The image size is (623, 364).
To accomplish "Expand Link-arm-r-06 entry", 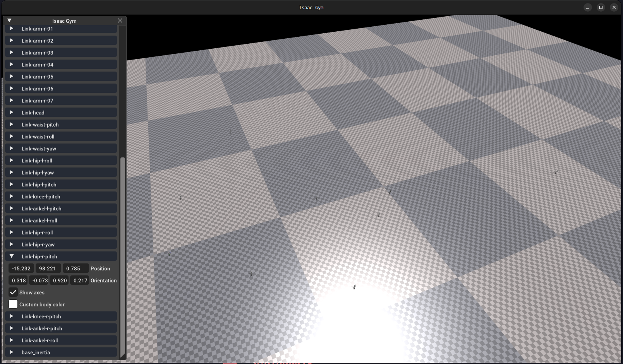I will 61,89.
